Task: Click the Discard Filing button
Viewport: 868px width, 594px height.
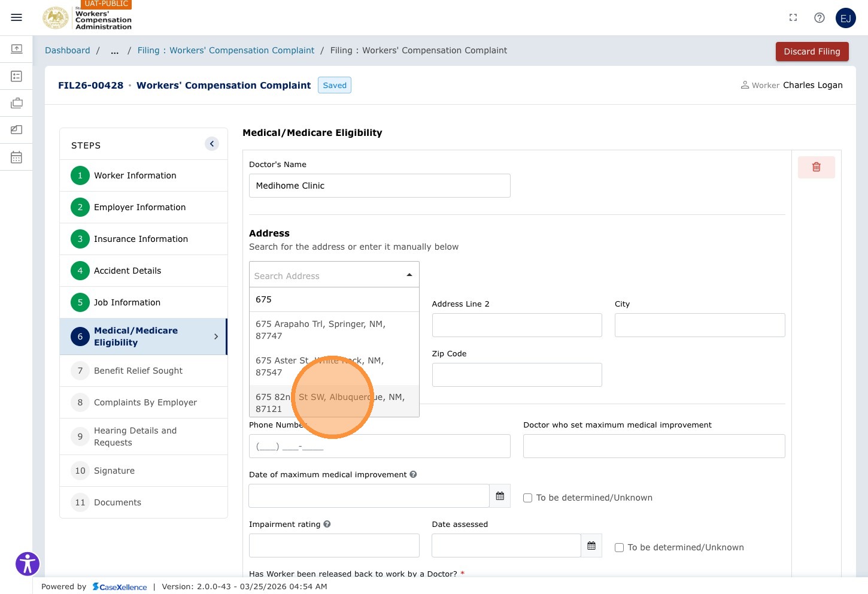Action: [x=812, y=51]
